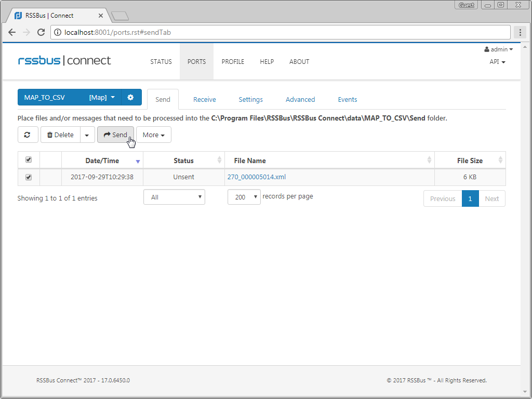Click the Send button
This screenshot has width=532, height=399.
pos(116,135)
